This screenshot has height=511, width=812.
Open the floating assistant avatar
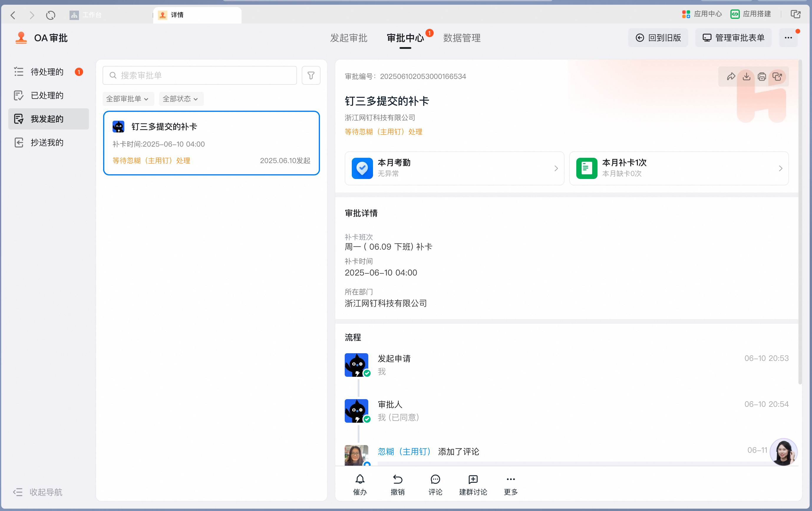[784, 452]
